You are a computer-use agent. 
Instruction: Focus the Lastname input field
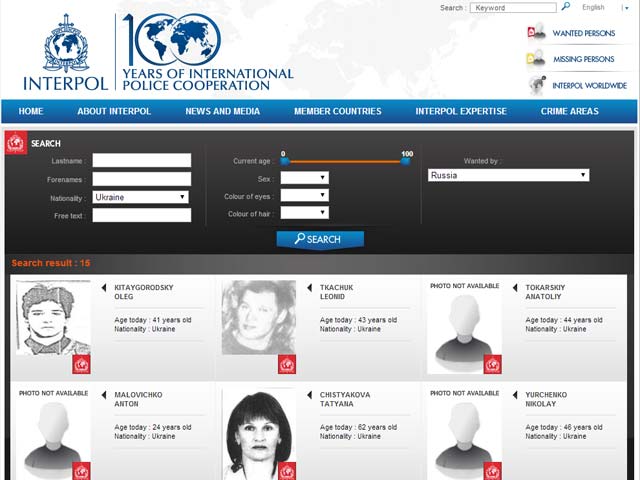point(142,160)
